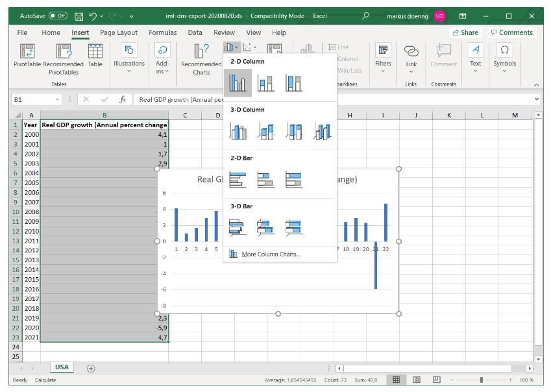551x392 pixels.
Task: Click the Share button
Action: pyautogui.click(x=465, y=32)
